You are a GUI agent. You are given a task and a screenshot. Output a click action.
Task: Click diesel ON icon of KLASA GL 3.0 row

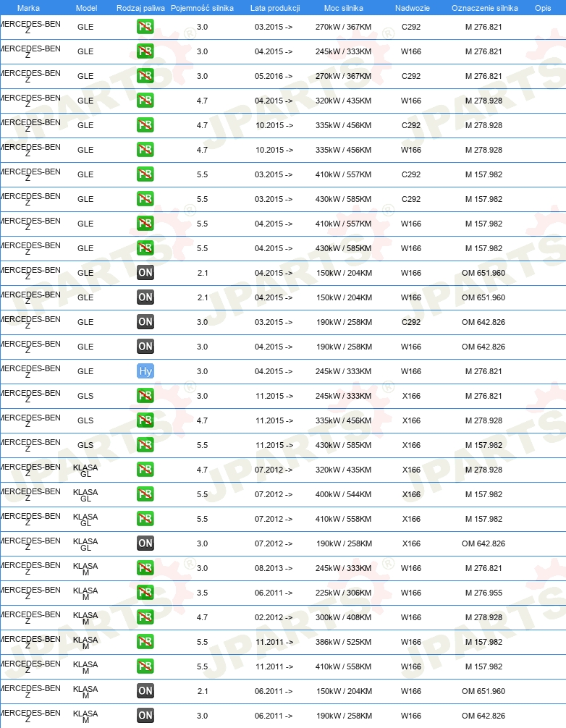click(145, 543)
